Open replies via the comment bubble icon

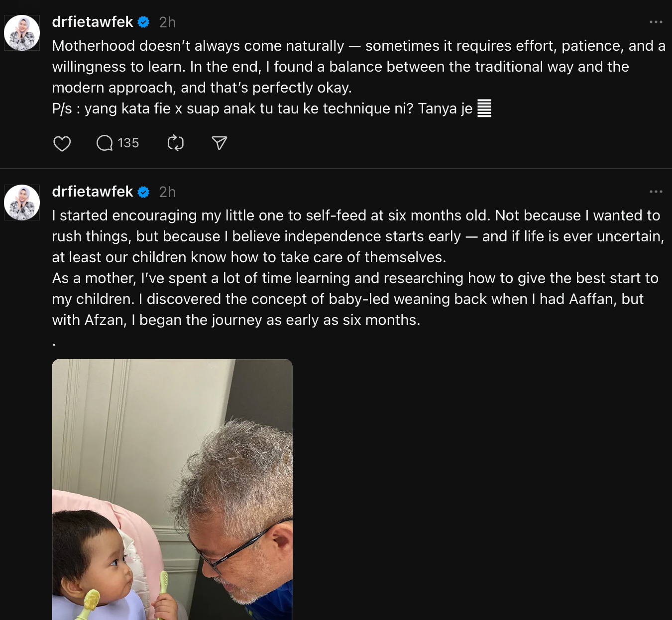105,143
